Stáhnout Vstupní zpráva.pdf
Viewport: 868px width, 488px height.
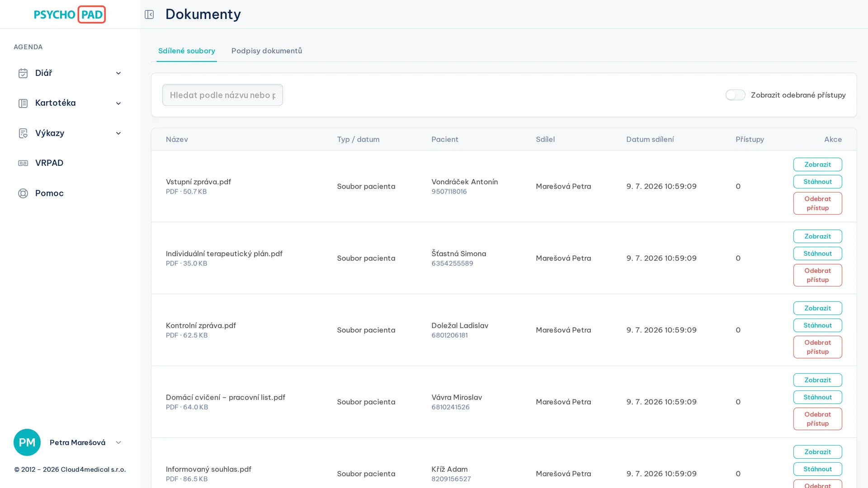[x=817, y=182]
